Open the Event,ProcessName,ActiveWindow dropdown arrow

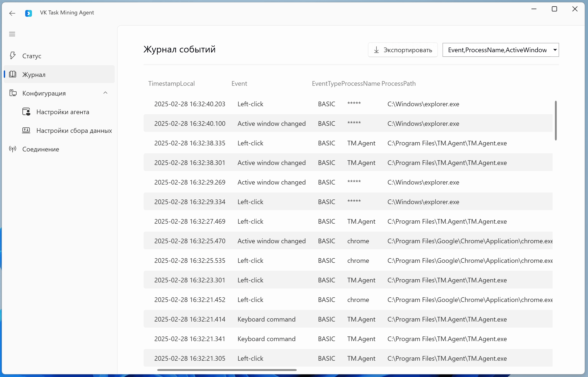click(x=555, y=50)
